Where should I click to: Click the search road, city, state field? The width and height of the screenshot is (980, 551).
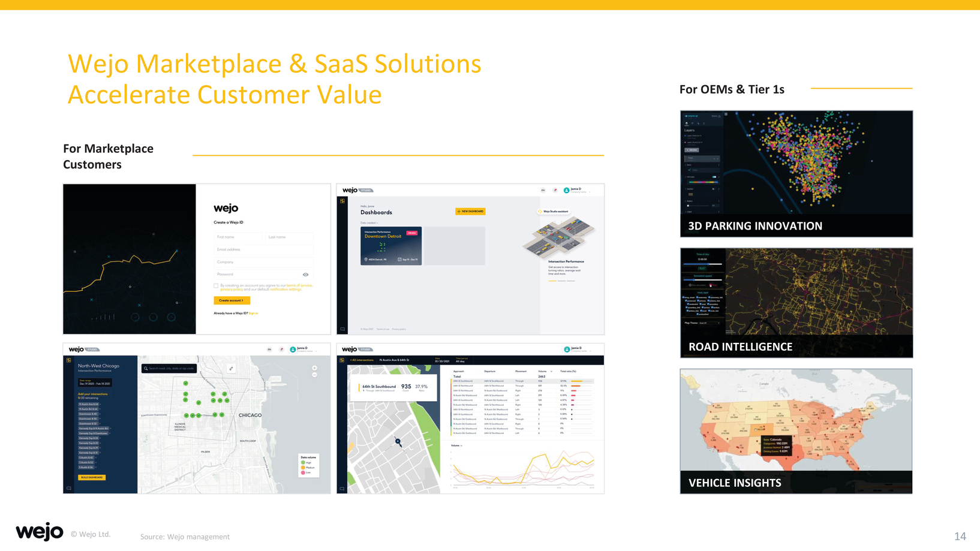[169, 368]
